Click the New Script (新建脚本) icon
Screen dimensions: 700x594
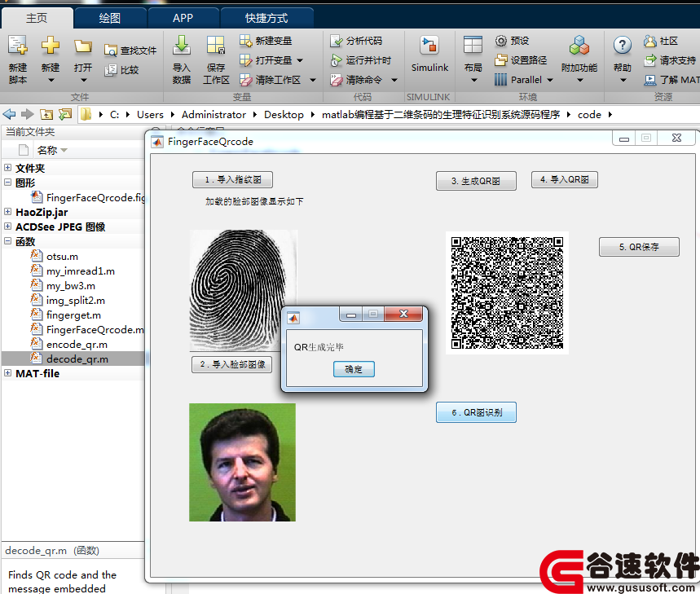[18, 46]
